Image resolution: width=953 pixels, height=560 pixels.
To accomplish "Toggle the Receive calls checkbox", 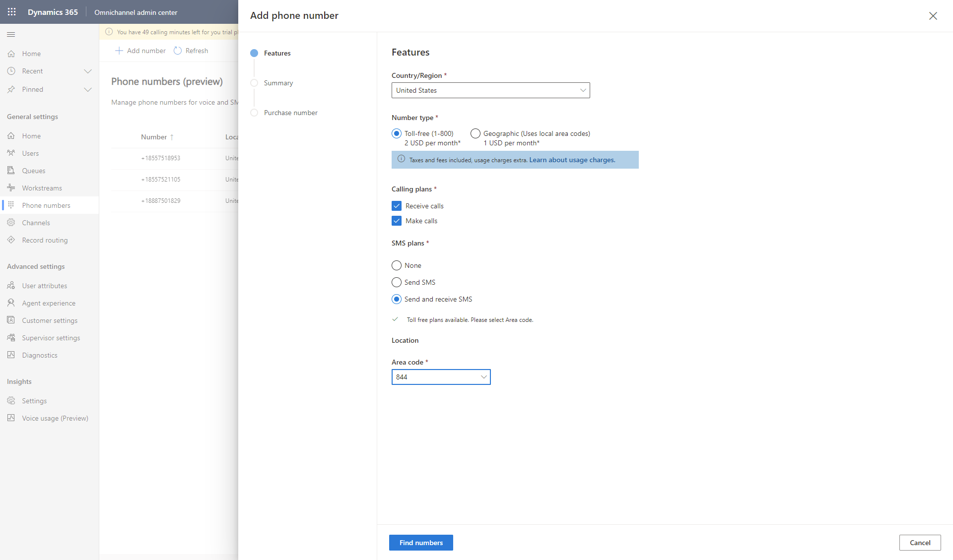I will coord(397,205).
